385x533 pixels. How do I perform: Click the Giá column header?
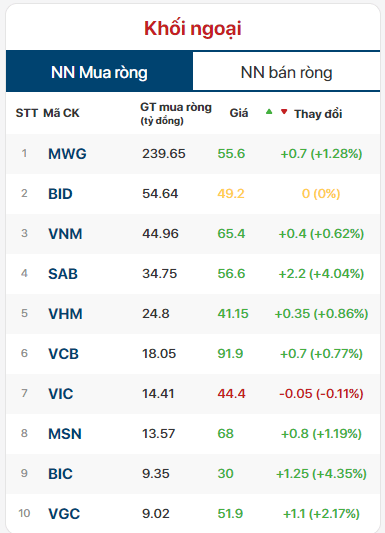coord(239,113)
